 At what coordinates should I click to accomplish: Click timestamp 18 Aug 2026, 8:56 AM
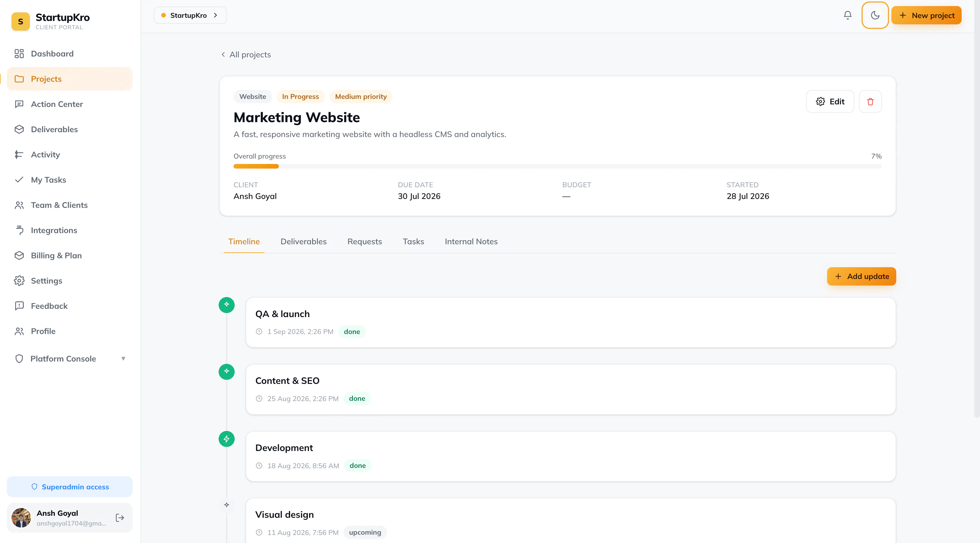pyautogui.click(x=303, y=465)
